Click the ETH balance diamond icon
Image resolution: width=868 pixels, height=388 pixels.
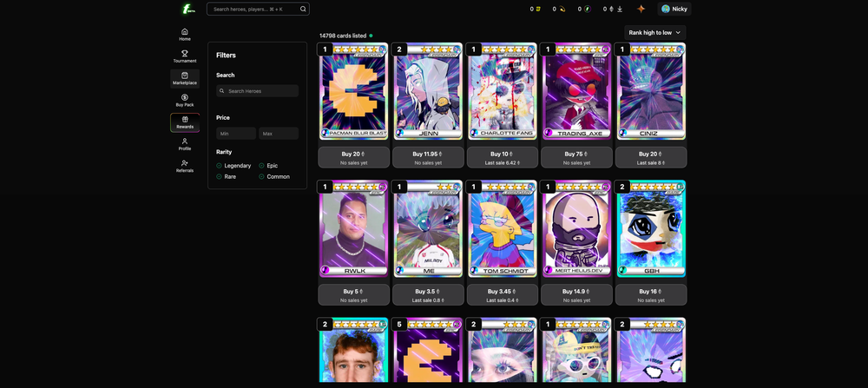611,9
